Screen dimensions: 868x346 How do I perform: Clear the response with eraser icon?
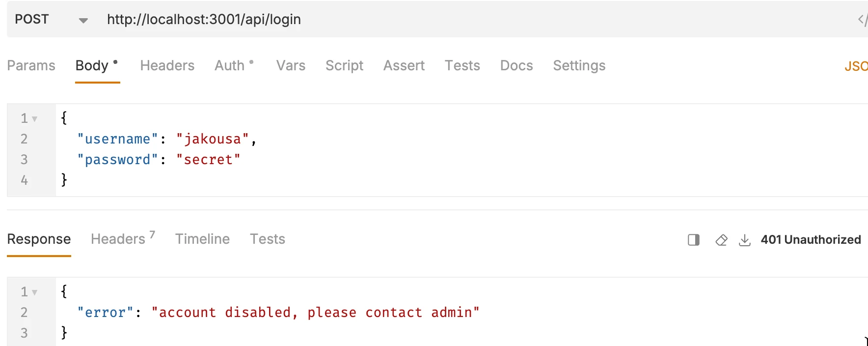pyautogui.click(x=721, y=240)
